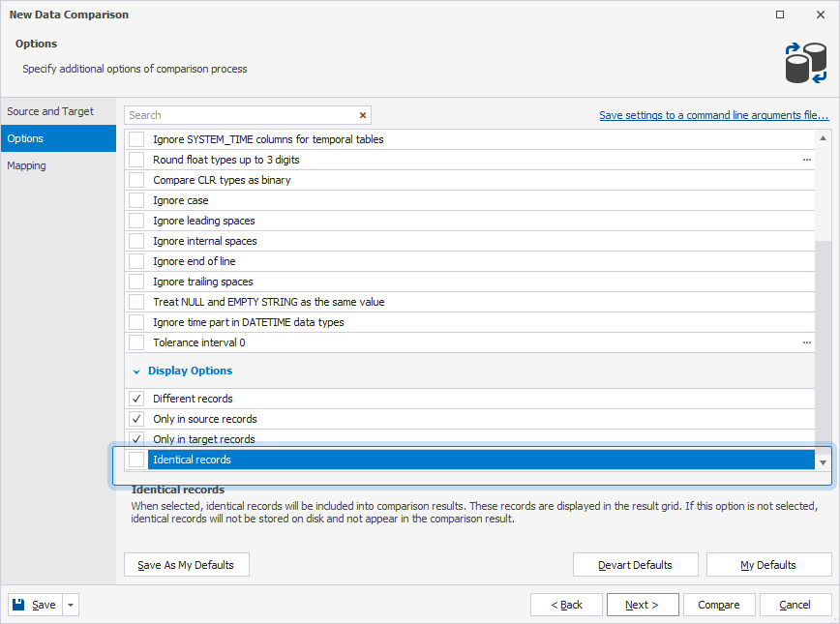Disable Only in source records
The width and height of the screenshot is (840, 624).
(135, 419)
